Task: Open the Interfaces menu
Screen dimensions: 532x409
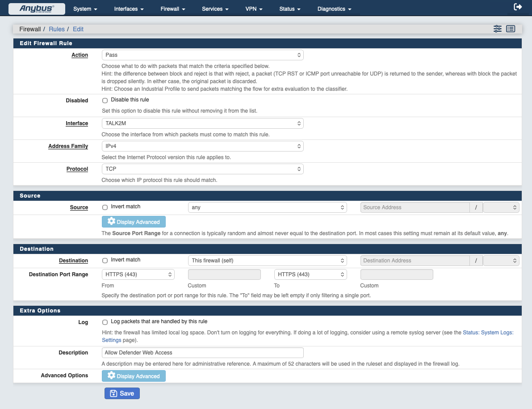Action: (x=129, y=9)
